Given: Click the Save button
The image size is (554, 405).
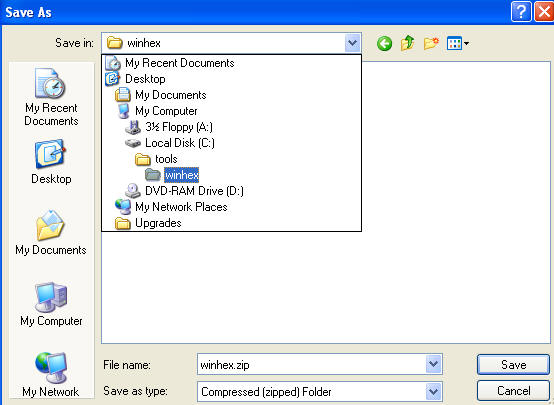Looking at the screenshot, I should 513,364.
